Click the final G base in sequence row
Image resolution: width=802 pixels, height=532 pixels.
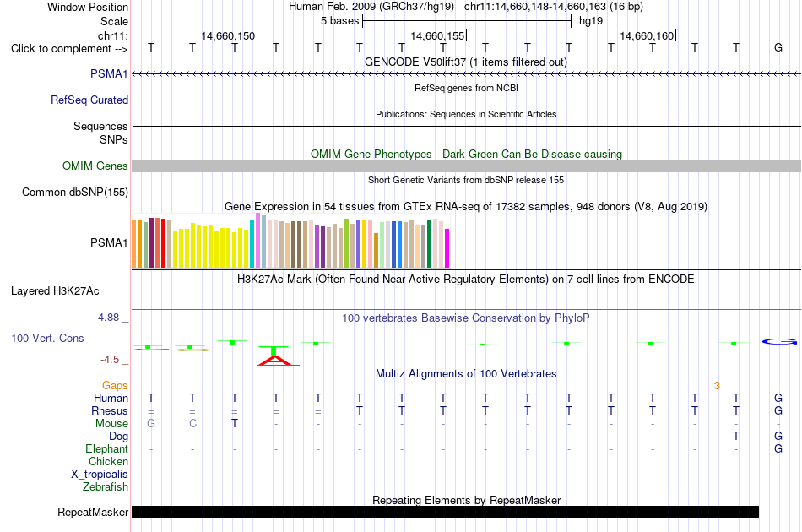pos(778,47)
